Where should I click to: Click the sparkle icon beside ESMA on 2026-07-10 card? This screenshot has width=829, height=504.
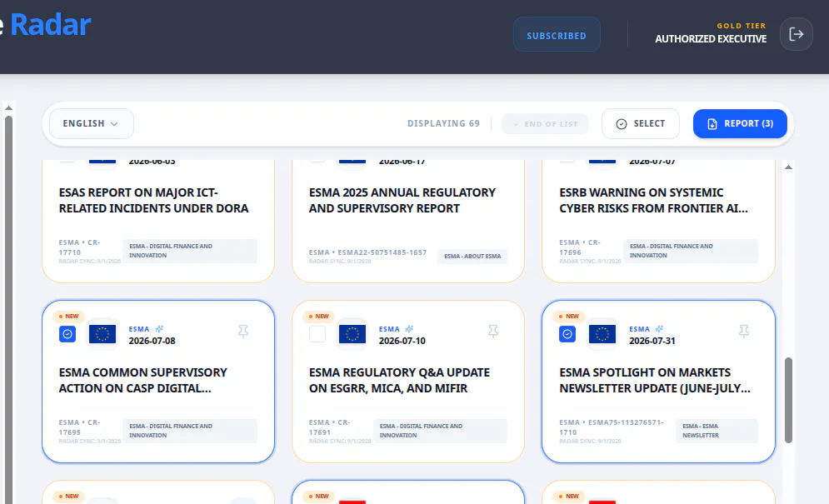409,329
